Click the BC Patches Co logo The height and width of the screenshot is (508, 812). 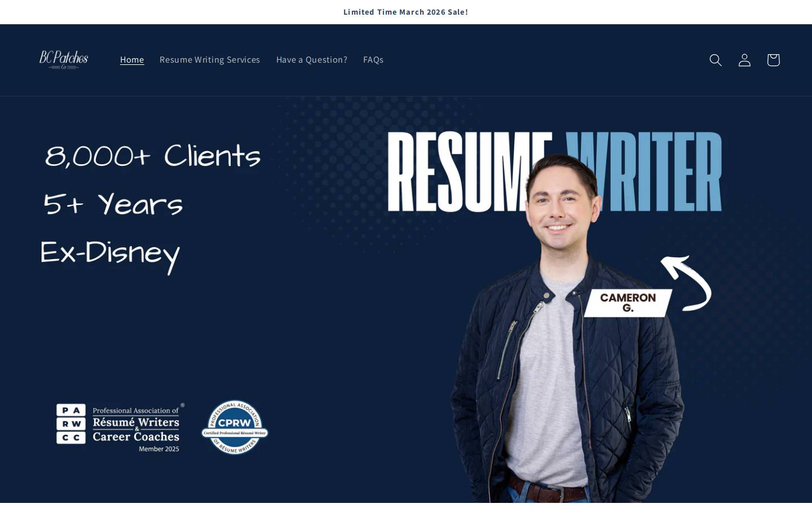(64, 60)
